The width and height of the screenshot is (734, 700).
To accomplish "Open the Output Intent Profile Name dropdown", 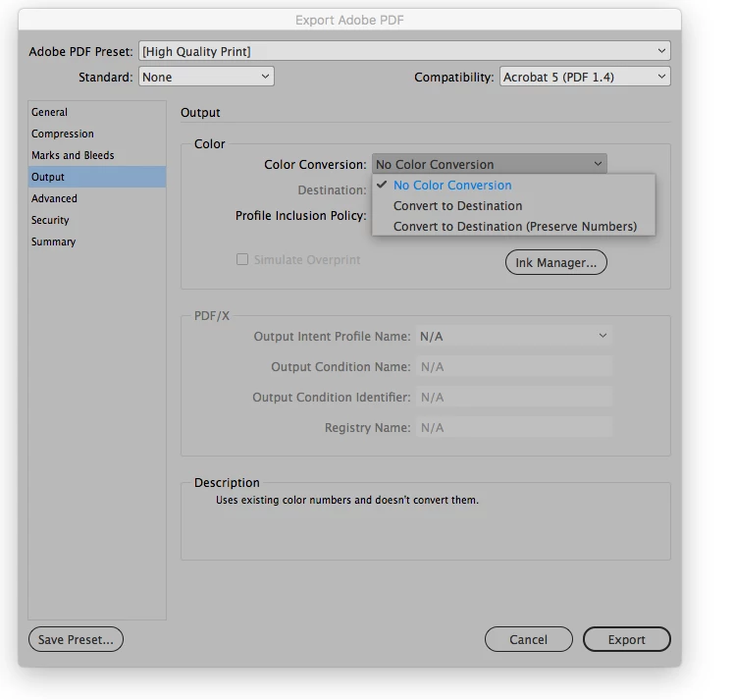I will pos(513,336).
